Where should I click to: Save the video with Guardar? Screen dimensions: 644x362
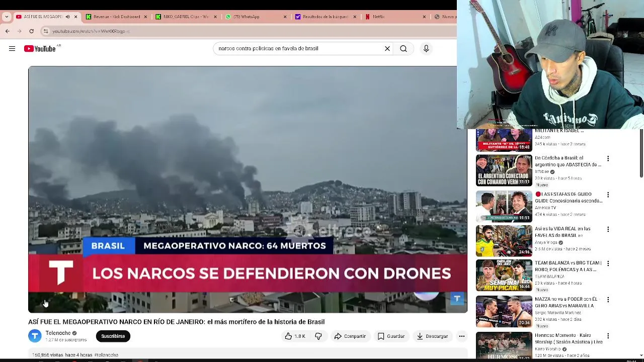[x=391, y=336]
